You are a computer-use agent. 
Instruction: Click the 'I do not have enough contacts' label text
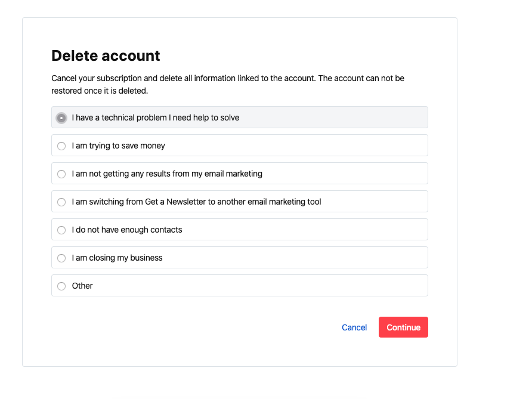[x=127, y=230]
